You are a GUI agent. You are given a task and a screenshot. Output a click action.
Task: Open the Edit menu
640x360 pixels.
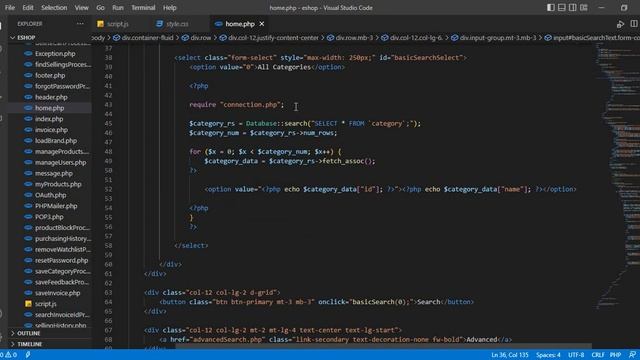pos(28,7)
